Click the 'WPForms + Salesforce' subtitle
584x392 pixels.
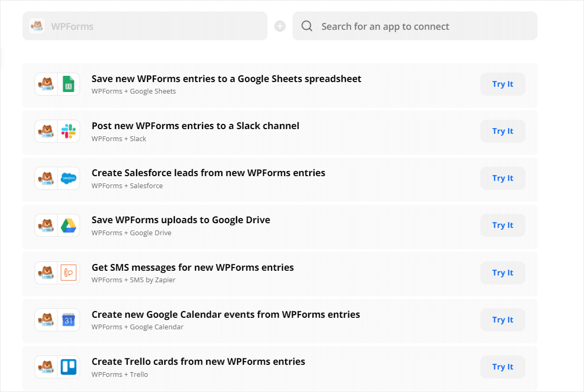point(127,186)
